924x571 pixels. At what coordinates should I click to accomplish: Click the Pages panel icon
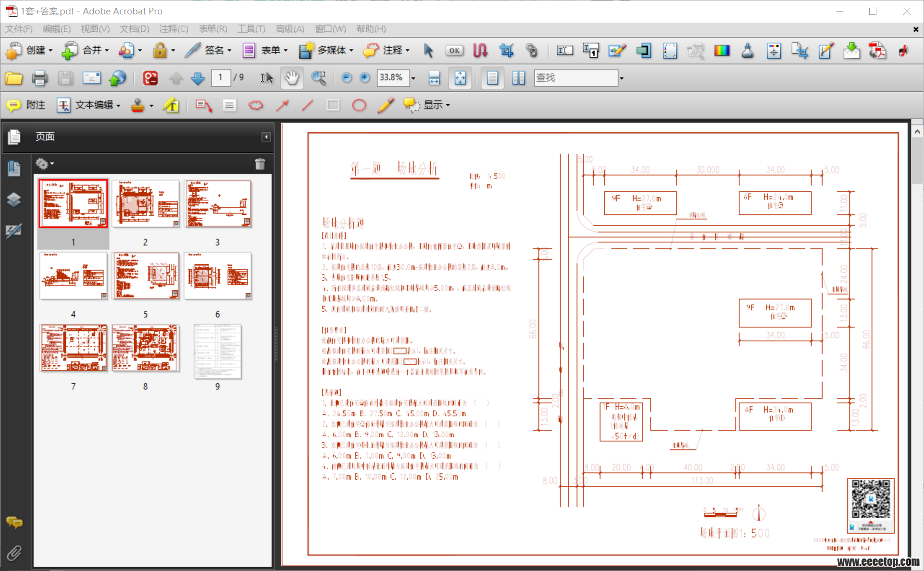(14, 137)
